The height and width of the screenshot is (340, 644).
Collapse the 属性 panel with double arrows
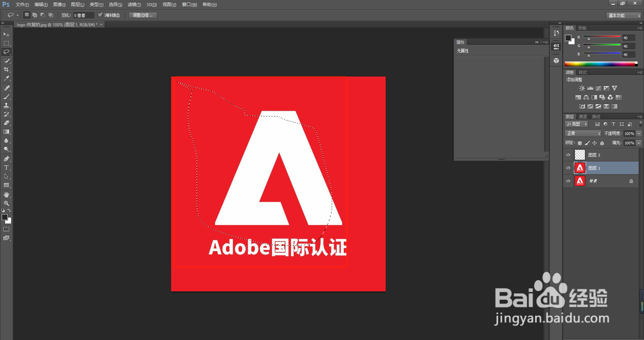[x=537, y=42]
